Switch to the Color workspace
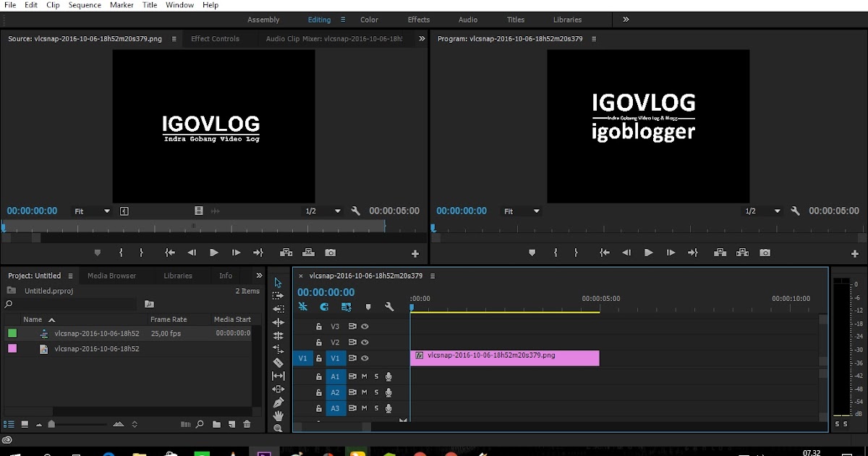Image resolution: width=868 pixels, height=456 pixels. [x=370, y=20]
